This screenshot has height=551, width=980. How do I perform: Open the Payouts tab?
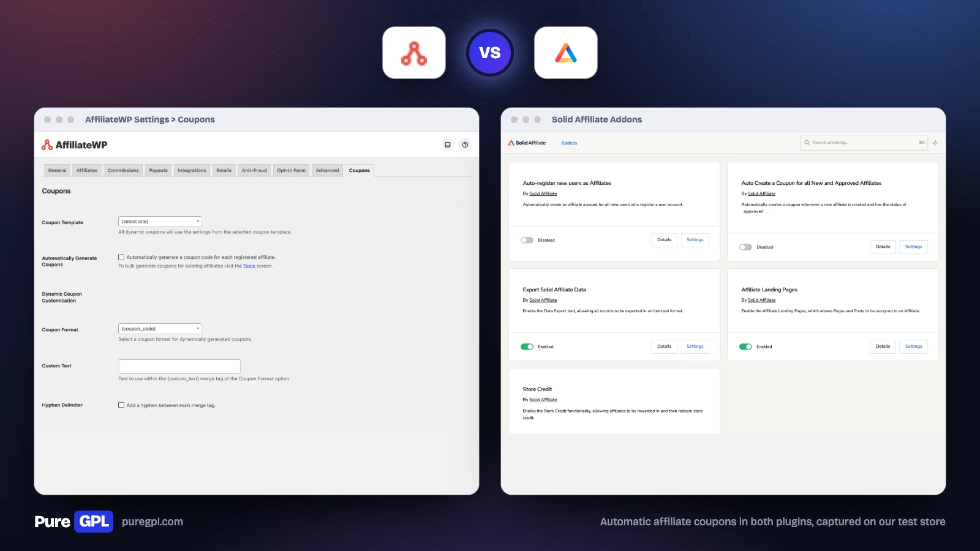point(158,170)
